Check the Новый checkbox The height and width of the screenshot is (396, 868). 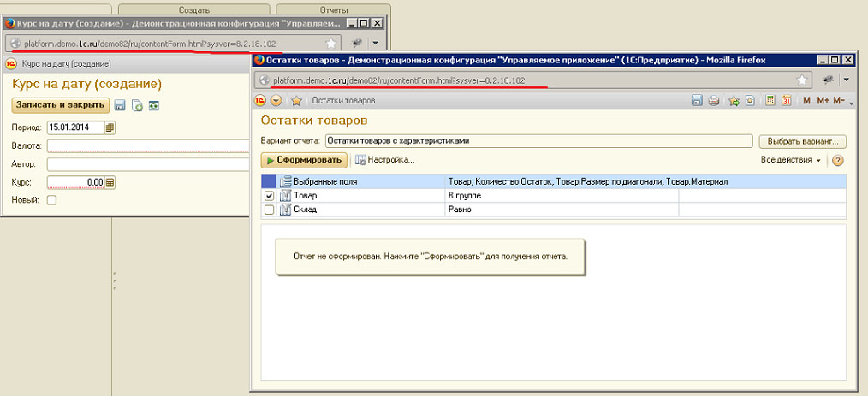tap(51, 200)
